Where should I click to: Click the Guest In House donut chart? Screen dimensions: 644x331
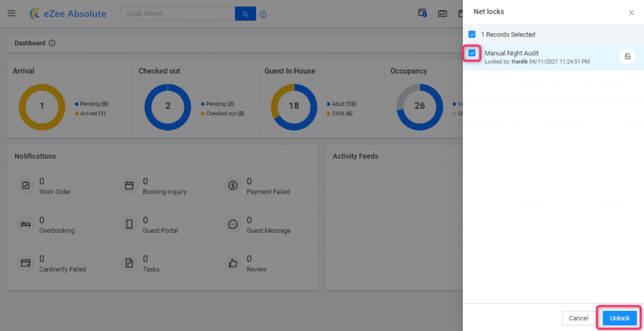pos(294,108)
